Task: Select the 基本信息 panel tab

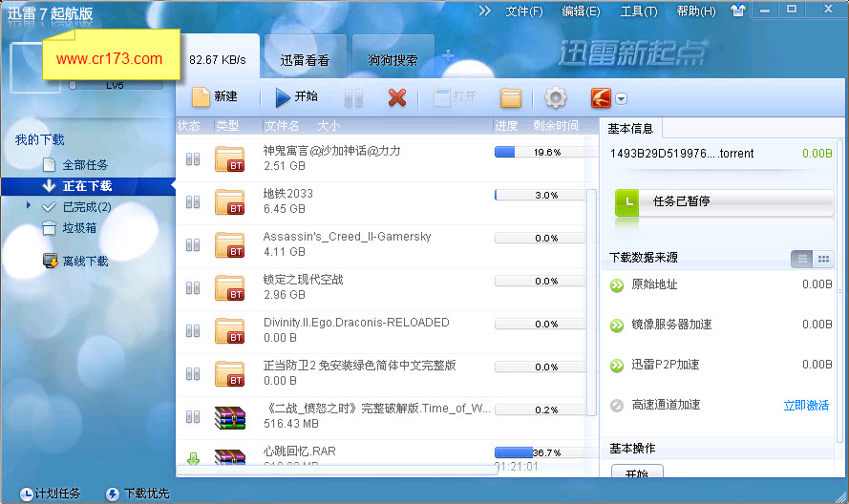Action: (x=631, y=129)
